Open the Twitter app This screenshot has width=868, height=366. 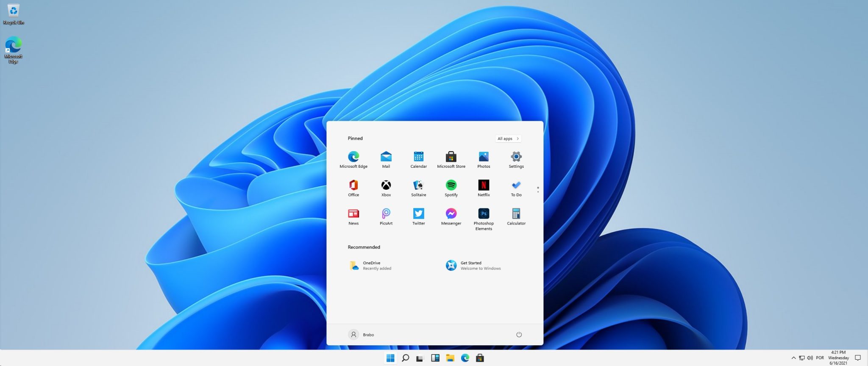(x=418, y=216)
